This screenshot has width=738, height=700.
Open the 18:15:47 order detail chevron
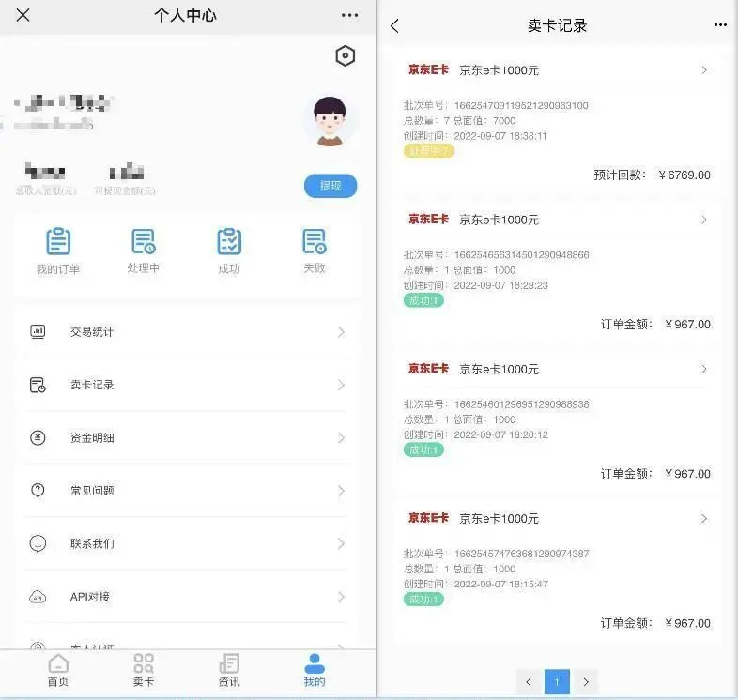tap(704, 518)
